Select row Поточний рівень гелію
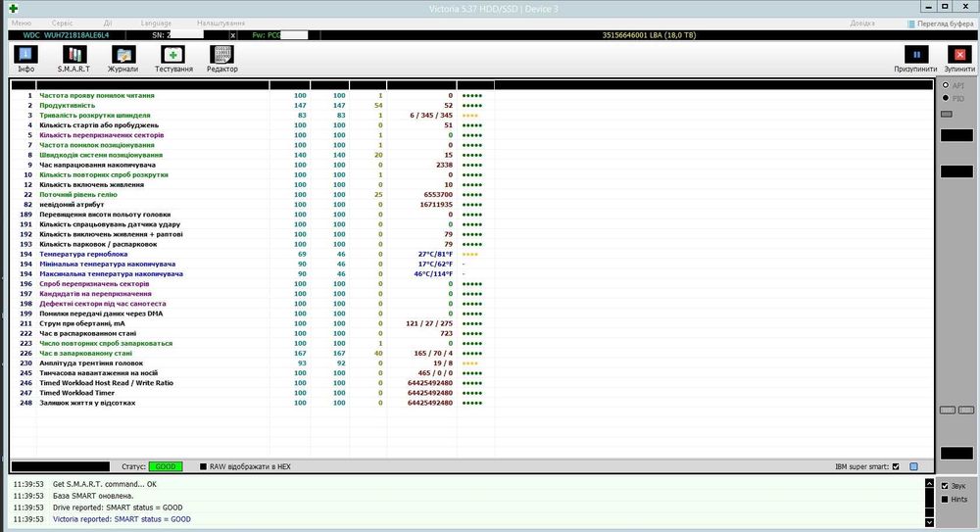980x532 pixels. coord(472,194)
